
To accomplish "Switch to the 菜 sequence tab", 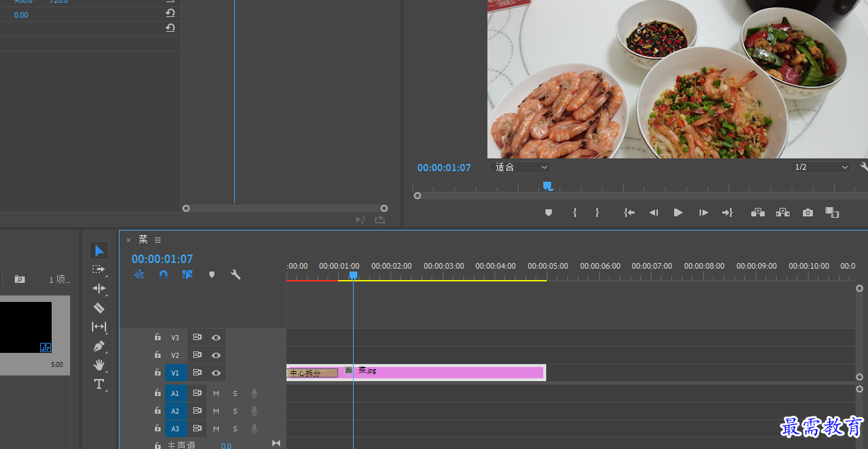I will pos(143,240).
